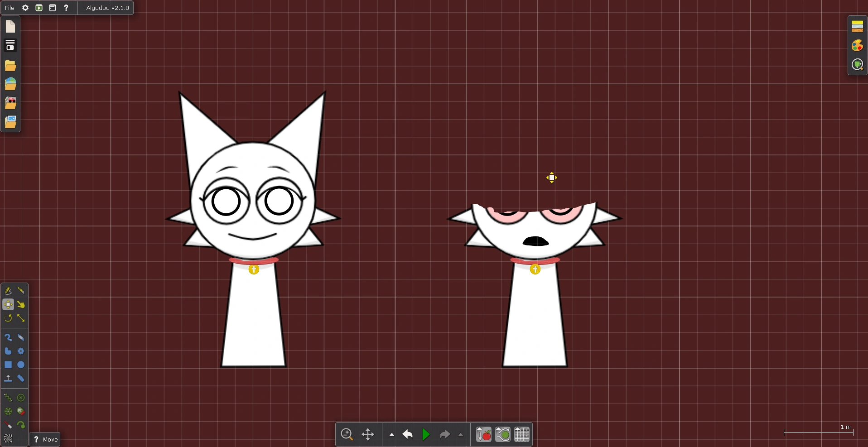The width and height of the screenshot is (868, 447).
Task: Select the Box tool
Action: pos(8,365)
